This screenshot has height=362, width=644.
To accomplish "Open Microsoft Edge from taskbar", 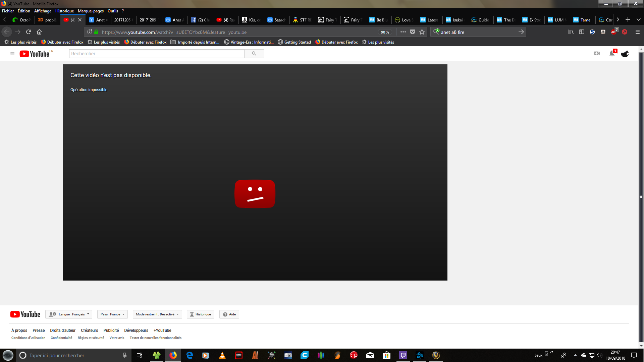I will click(190, 355).
